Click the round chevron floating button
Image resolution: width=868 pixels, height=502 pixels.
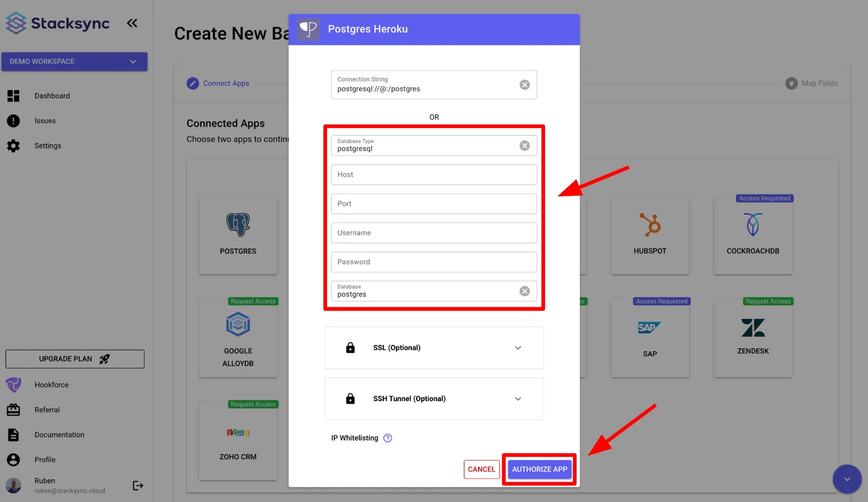click(x=847, y=479)
